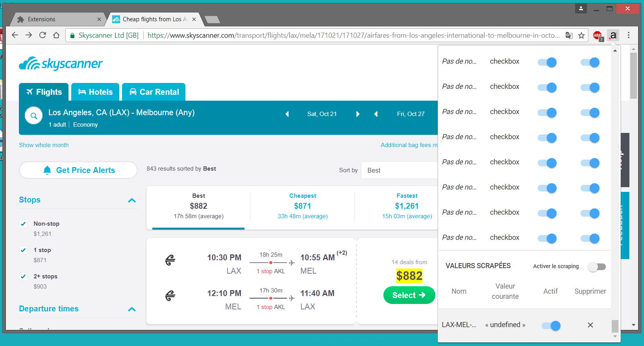The image size is (644, 346).
Task: Click the translate page icon in address bar
Action: click(x=569, y=35)
